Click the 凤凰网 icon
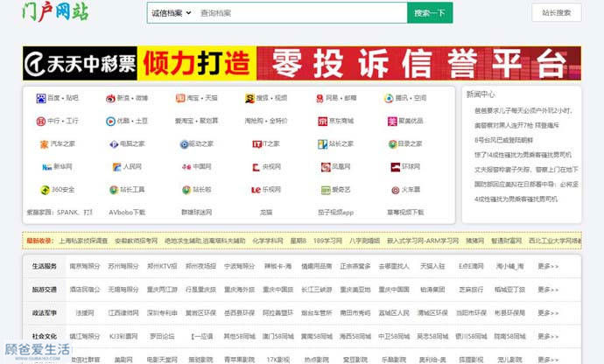 pos(326,167)
